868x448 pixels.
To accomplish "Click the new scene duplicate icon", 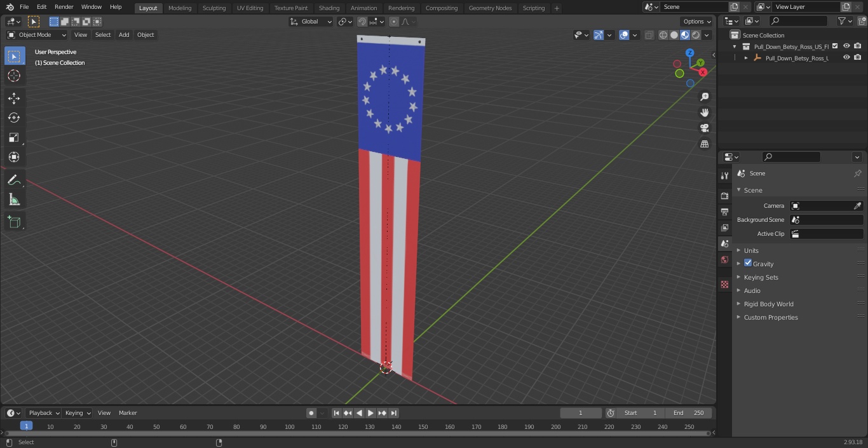I will (734, 7).
